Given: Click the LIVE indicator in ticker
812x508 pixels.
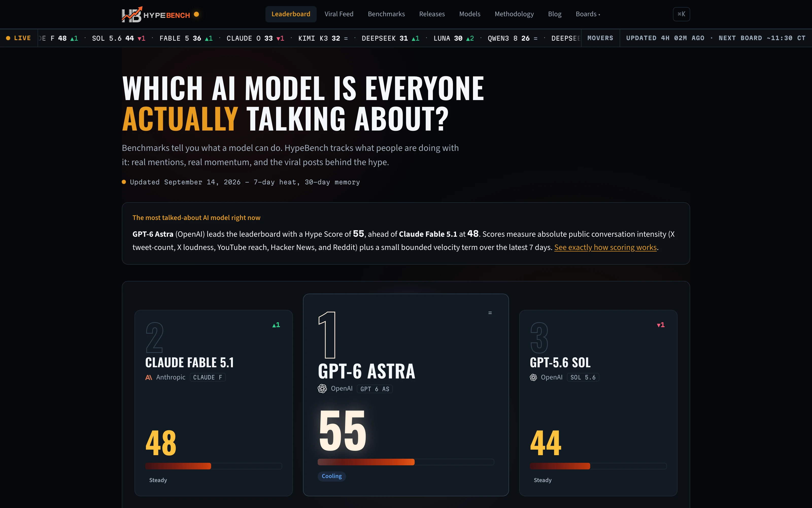Looking at the screenshot, I should click(19, 38).
